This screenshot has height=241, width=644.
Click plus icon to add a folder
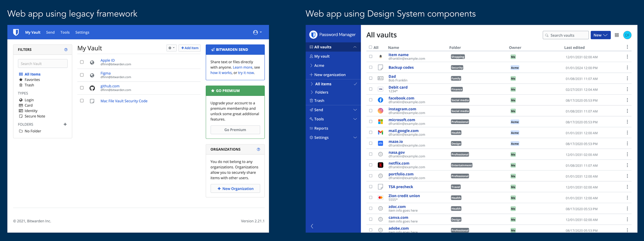(65, 124)
